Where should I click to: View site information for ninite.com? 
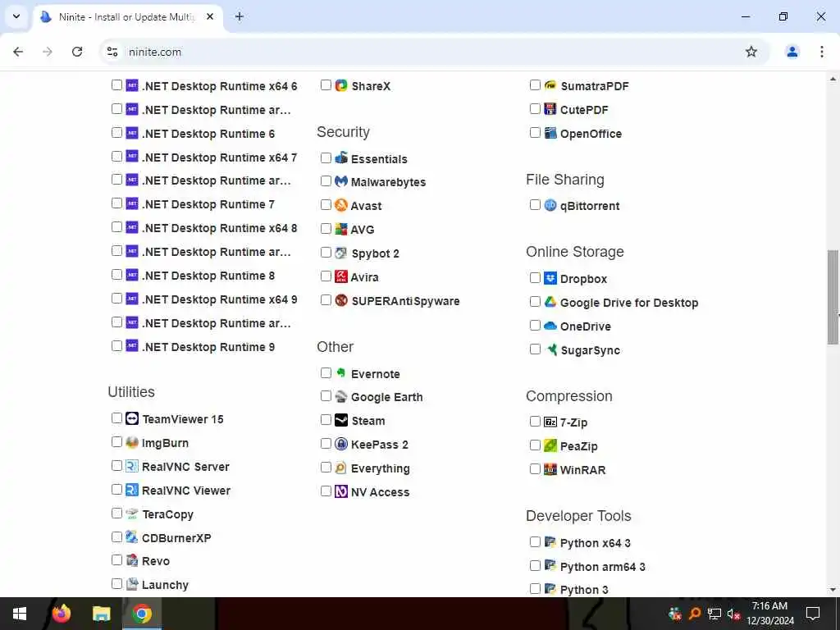click(x=112, y=52)
